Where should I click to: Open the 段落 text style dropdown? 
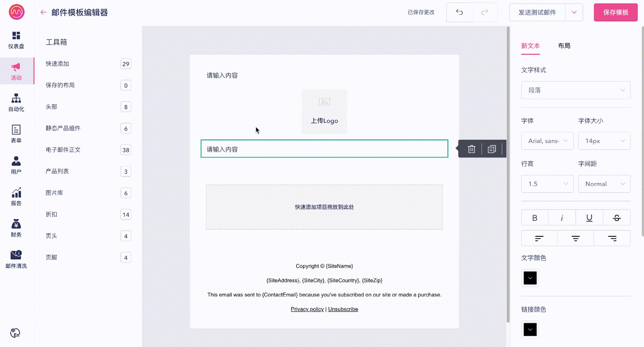[x=576, y=90]
